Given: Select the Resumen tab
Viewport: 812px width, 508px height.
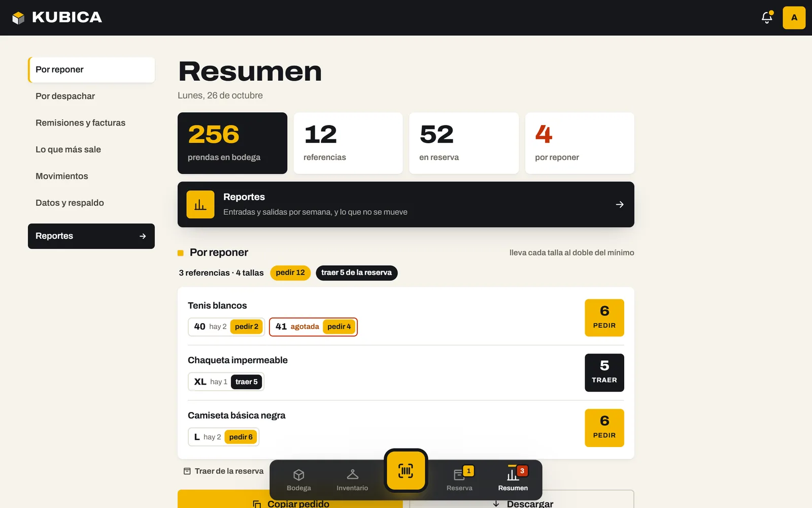Looking at the screenshot, I should [513, 480].
